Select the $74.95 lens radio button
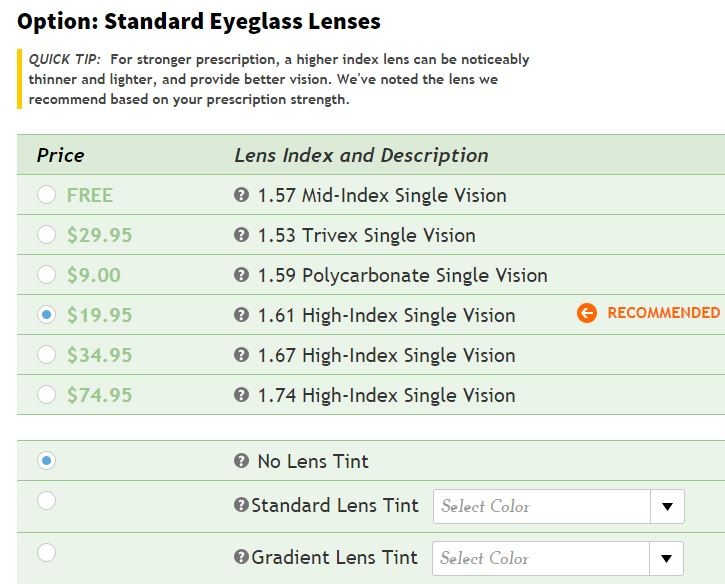Image resolution: width=725 pixels, height=584 pixels. click(x=46, y=395)
